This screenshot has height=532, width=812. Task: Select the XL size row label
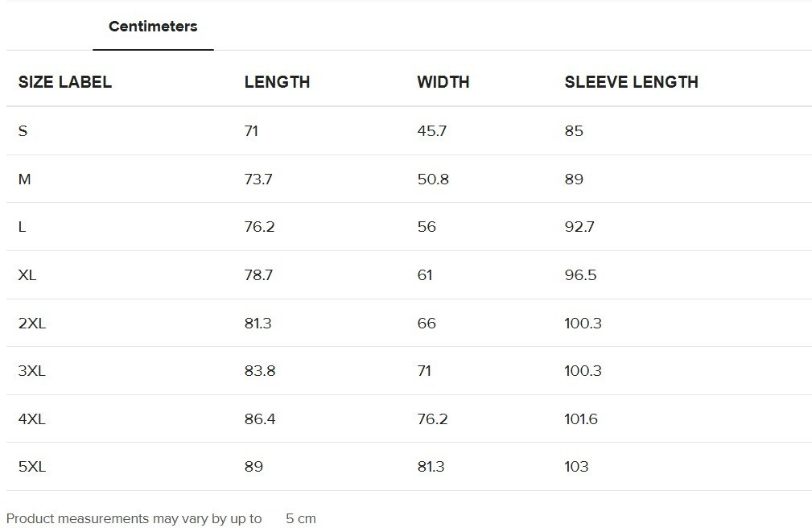27,275
